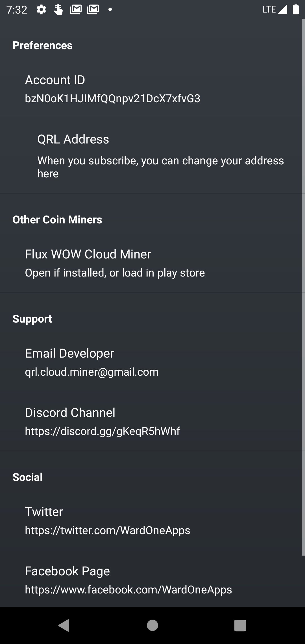
Task: Open recent apps square button
Action: pos(240,625)
